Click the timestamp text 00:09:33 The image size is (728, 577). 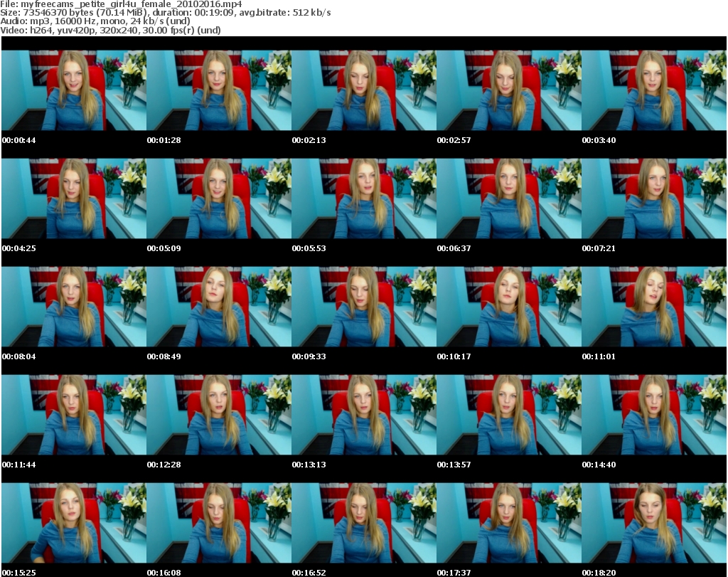pos(309,356)
